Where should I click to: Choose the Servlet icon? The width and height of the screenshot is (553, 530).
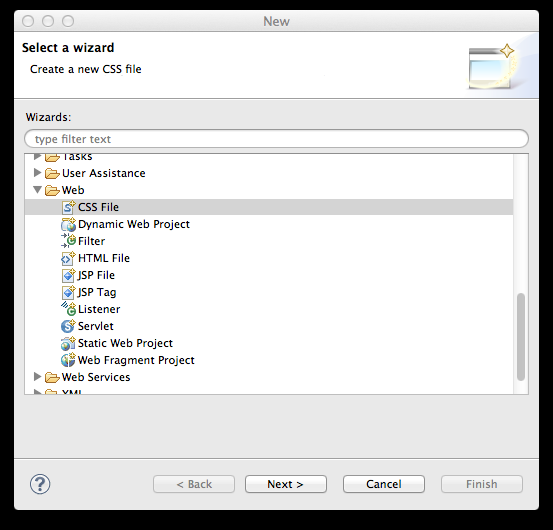click(68, 326)
